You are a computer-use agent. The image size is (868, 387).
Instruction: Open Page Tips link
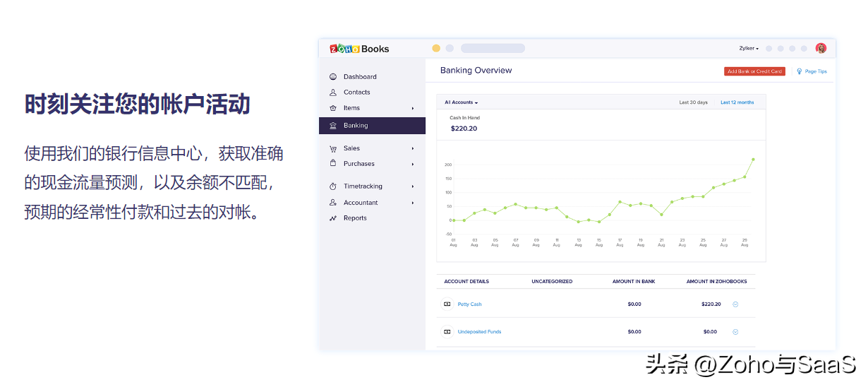point(816,71)
